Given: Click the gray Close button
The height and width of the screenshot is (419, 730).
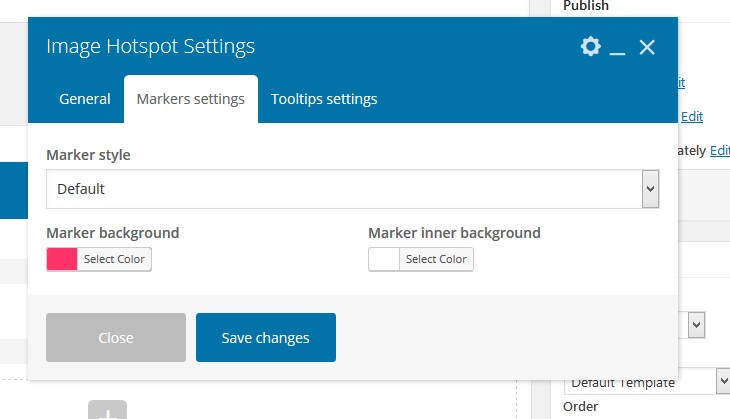Looking at the screenshot, I should tap(116, 337).
